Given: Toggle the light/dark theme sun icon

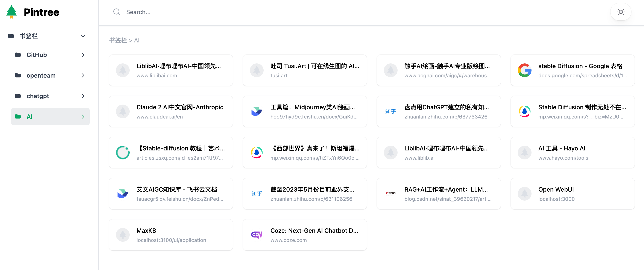Looking at the screenshot, I should [621, 12].
